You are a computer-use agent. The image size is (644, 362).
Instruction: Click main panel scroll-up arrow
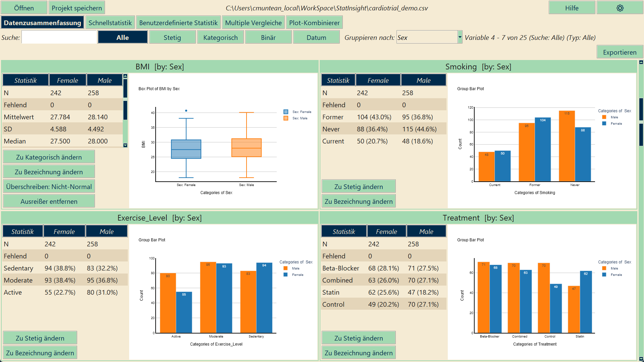click(x=641, y=62)
